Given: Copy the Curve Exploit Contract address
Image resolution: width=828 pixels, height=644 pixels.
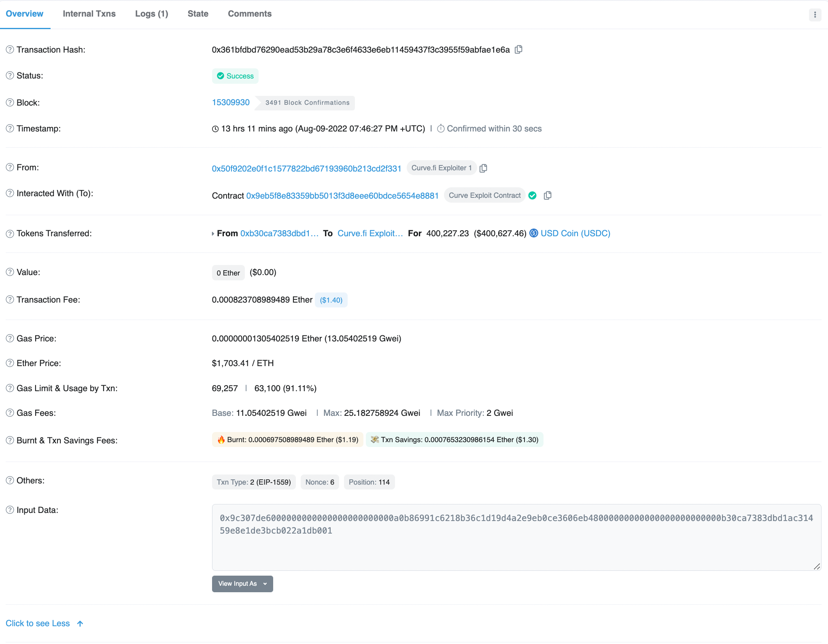Looking at the screenshot, I should (548, 196).
